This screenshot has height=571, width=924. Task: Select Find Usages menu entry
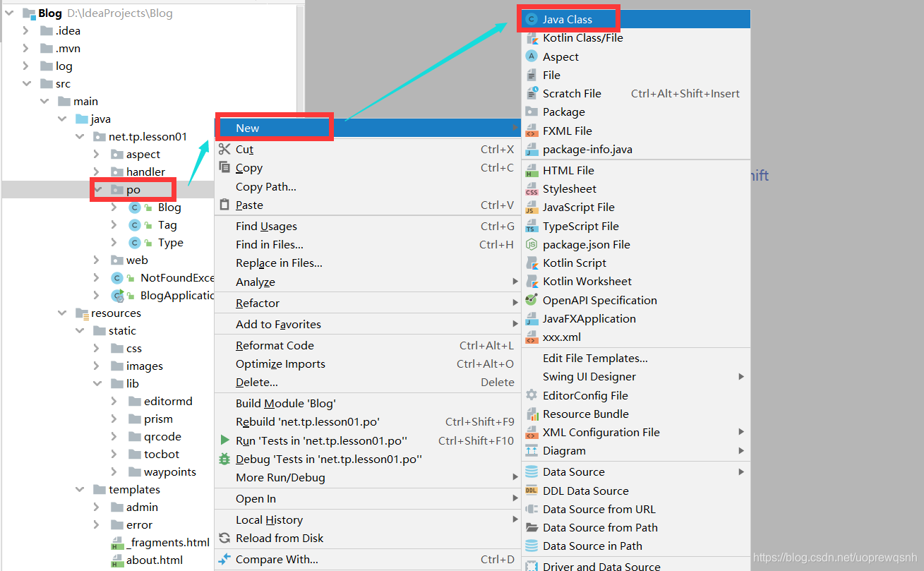[x=368, y=226]
